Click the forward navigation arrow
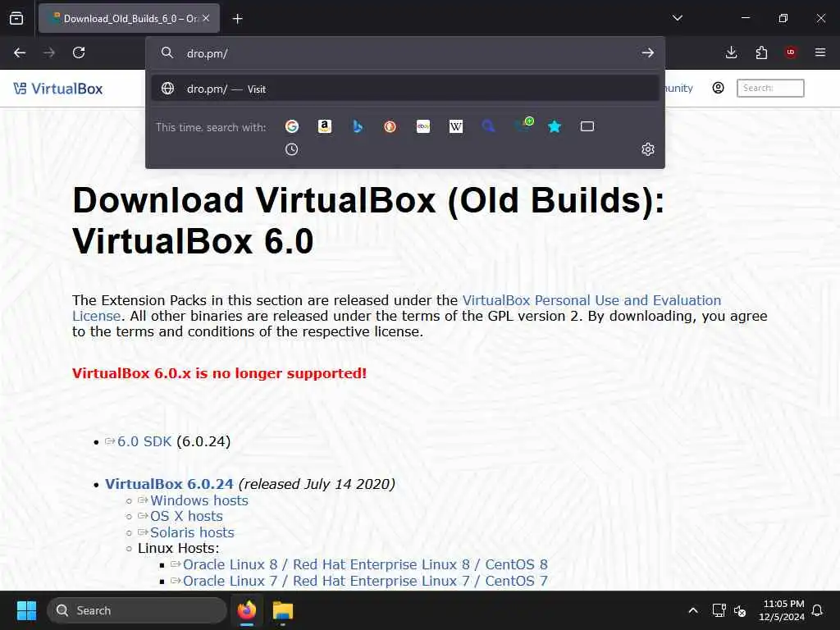This screenshot has height=630, width=840. (x=49, y=52)
